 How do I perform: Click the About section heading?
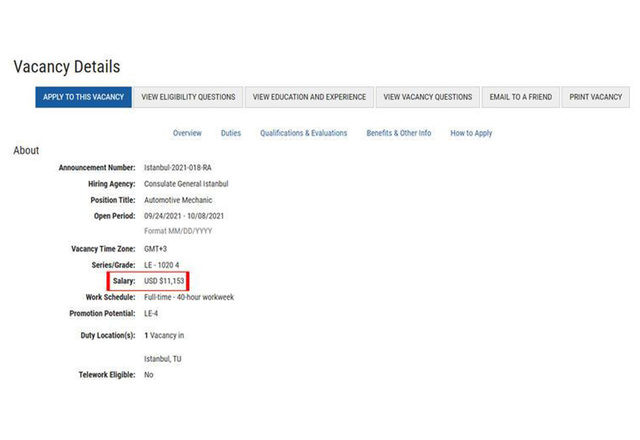pyautogui.click(x=26, y=151)
